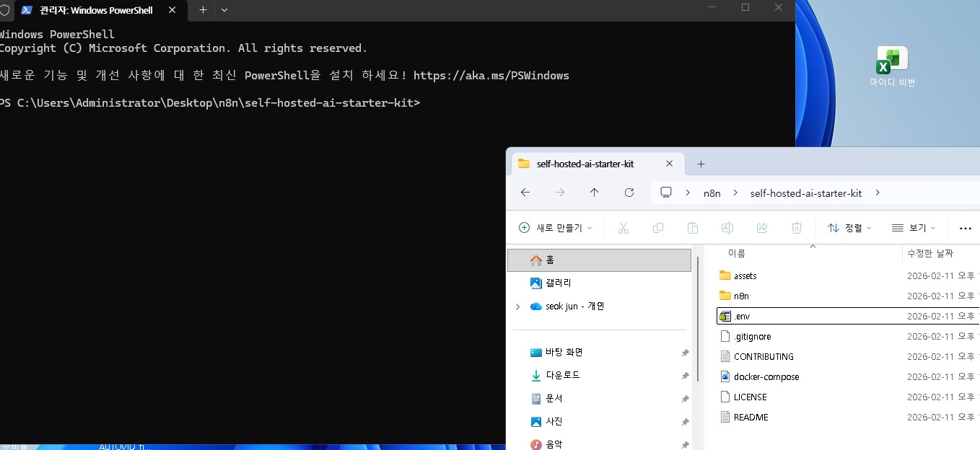Cut the selected file using toolbar icon
This screenshot has height=450, width=980.
(624, 227)
